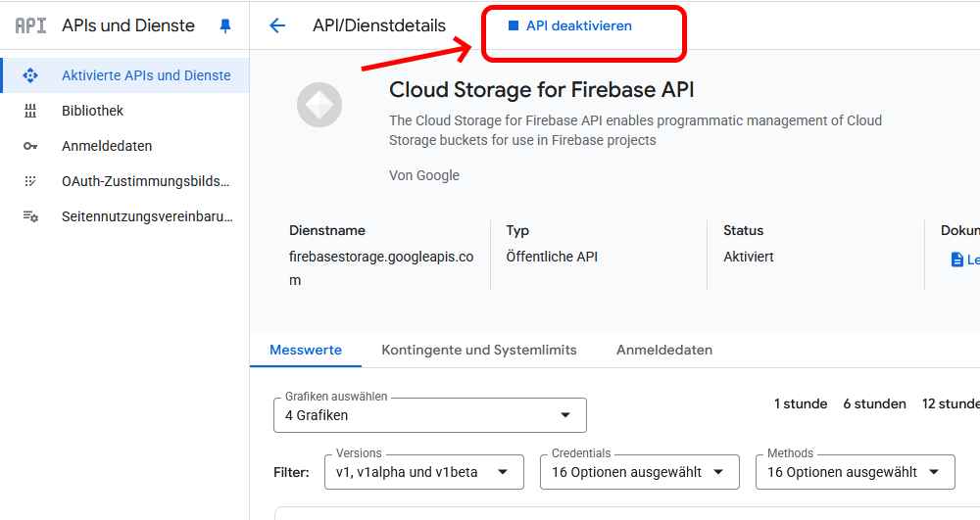This screenshot has height=520, width=980.
Task: Switch to Kontingente und Systemlimits tab
Action: point(479,350)
